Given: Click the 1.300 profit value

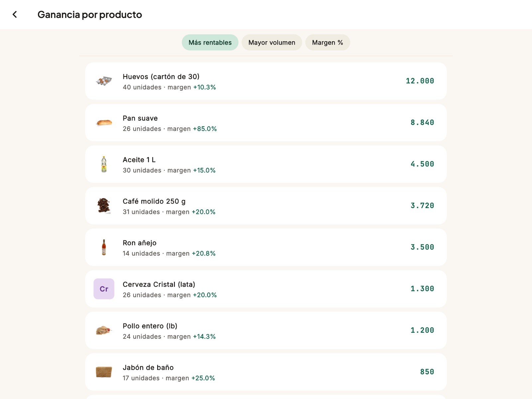Looking at the screenshot, I should (422, 289).
